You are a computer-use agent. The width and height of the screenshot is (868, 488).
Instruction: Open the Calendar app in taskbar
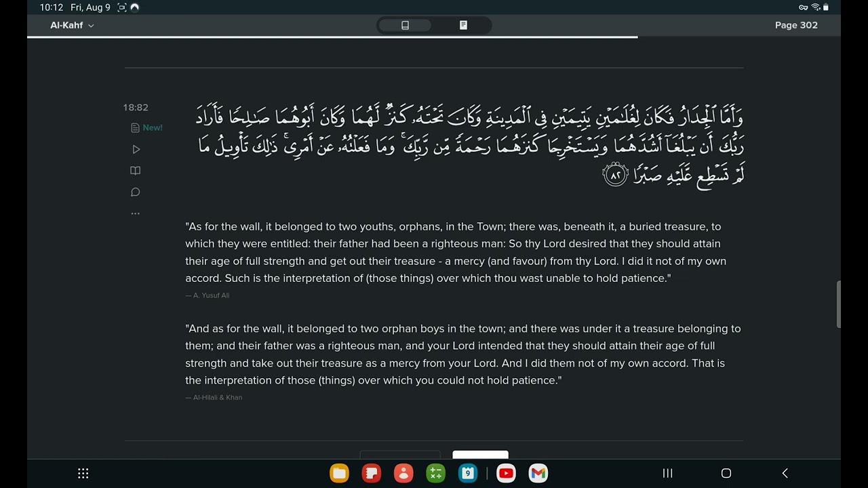pos(468,473)
